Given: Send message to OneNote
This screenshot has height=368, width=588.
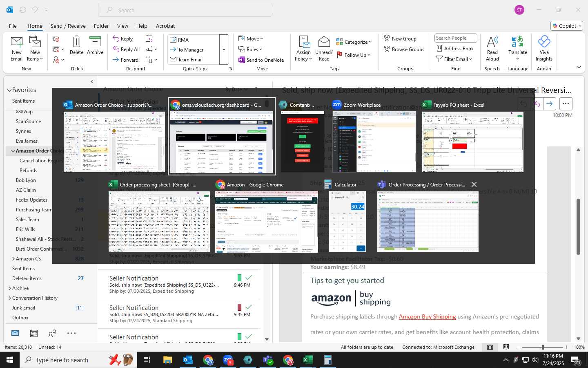Looking at the screenshot, I should click(261, 60).
